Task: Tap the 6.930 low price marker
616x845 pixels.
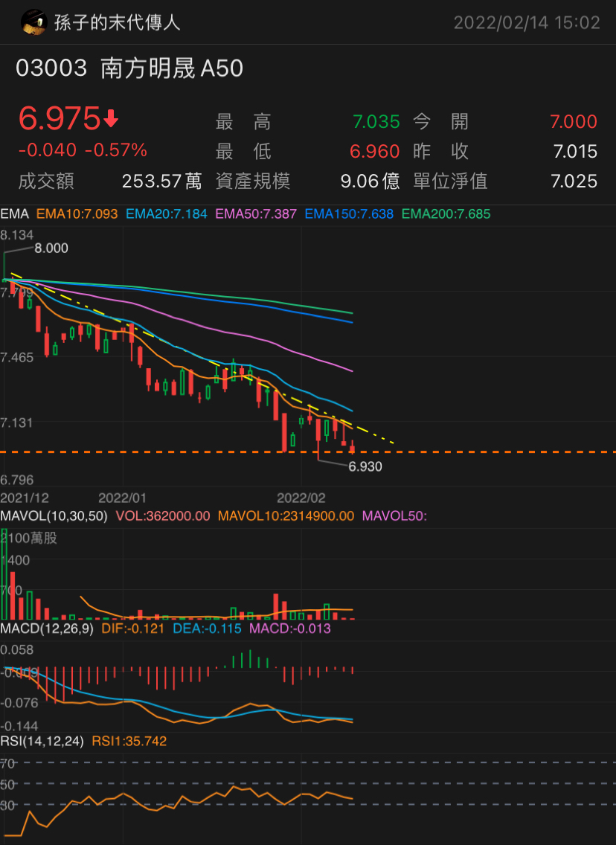Action: 365,466
